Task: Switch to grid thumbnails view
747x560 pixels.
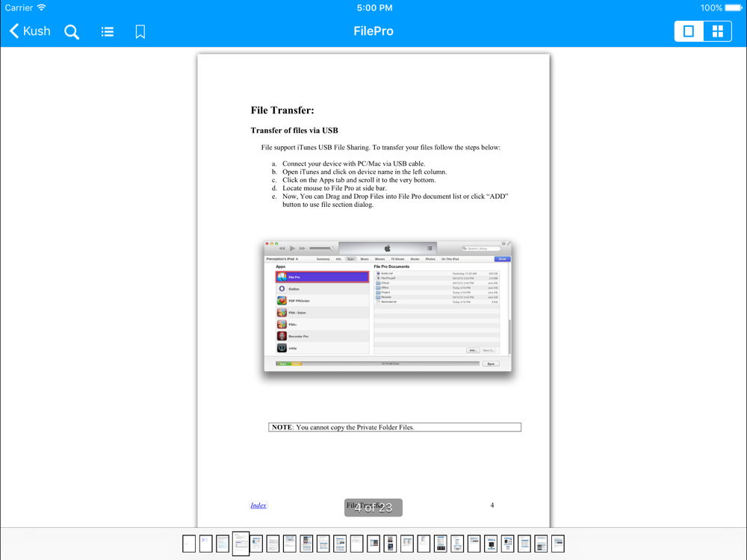Action: 717,31
